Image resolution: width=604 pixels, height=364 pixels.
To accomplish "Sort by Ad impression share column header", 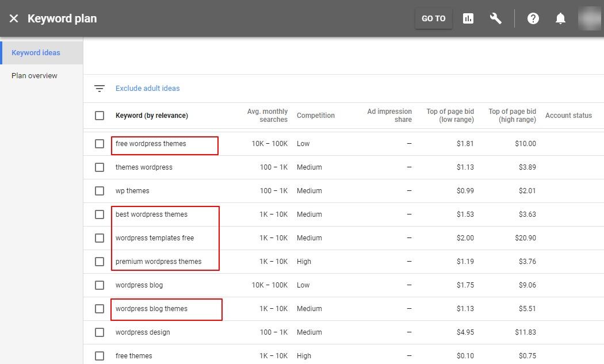I will tap(389, 116).
